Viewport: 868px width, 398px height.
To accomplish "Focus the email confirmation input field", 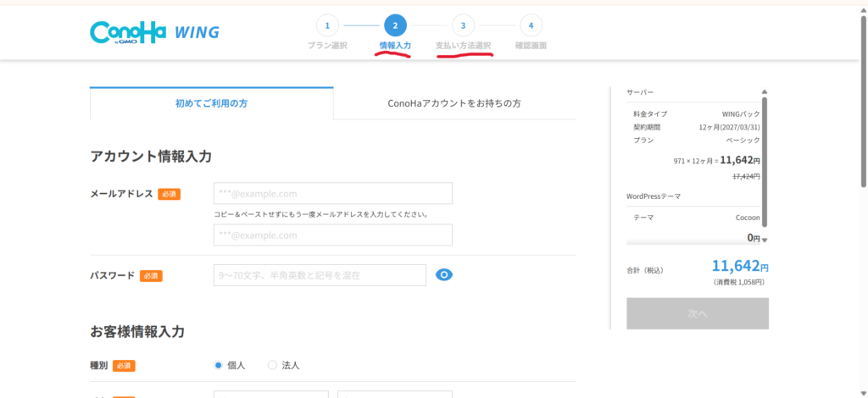I will (333, 235).
